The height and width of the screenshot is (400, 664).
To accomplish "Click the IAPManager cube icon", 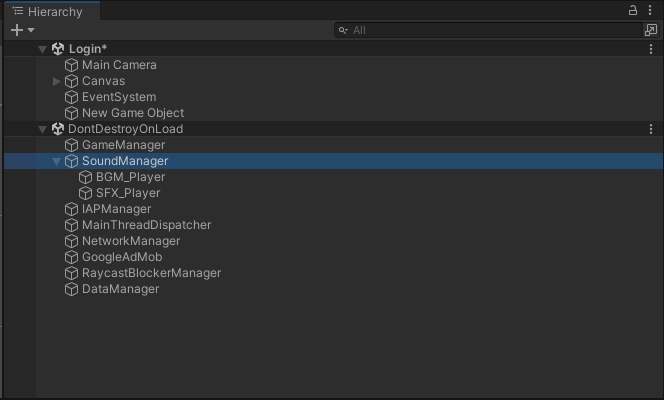I will pos(72,210).
